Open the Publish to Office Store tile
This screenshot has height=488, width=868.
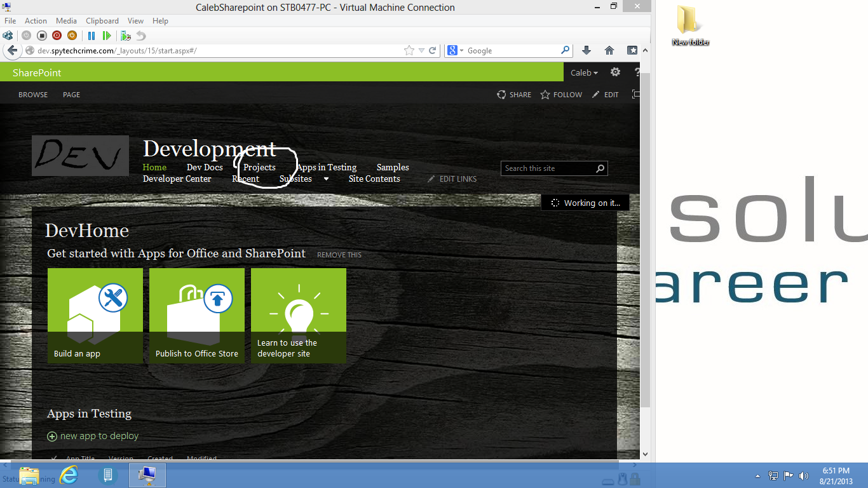[197, 316]
